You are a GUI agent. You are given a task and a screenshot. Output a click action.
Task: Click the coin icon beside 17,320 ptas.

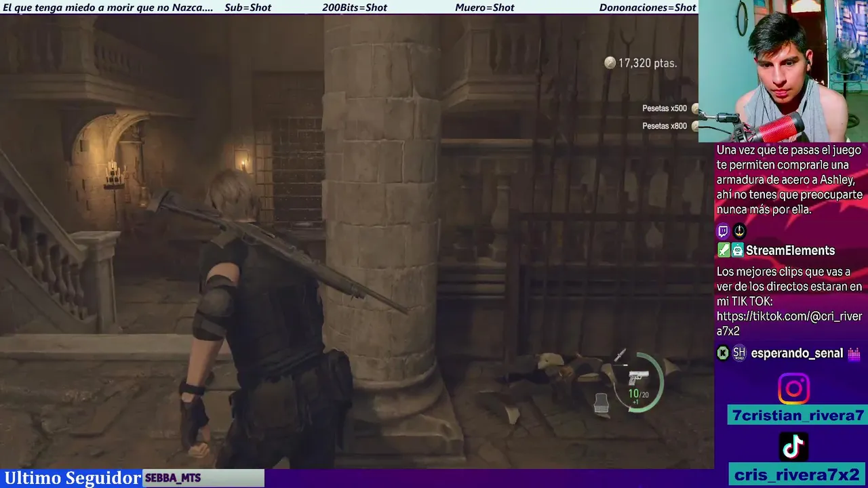(610, 63)
